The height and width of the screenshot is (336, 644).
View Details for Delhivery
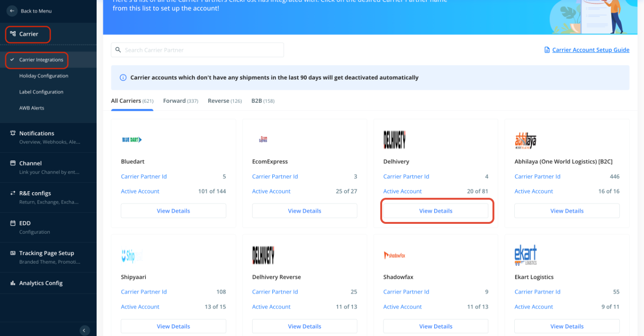click(436, 211)
